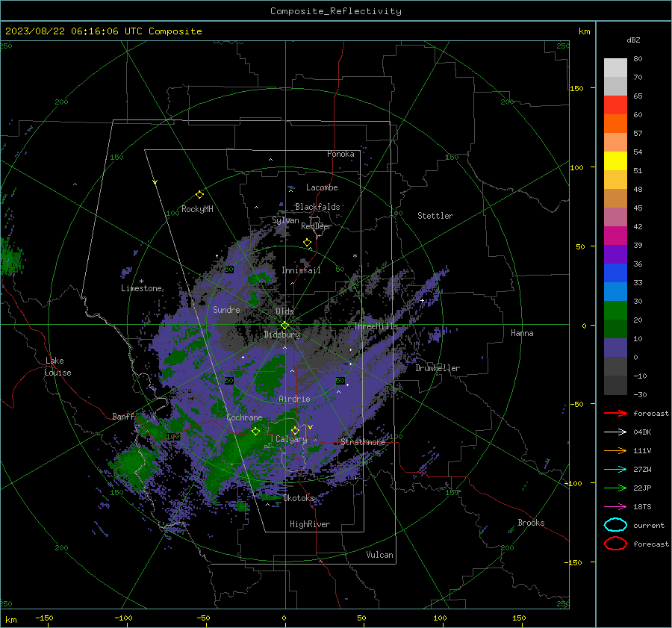Select the yellow 51-54 dBZ swatch

pyautogui.click(x=615, y=161)
